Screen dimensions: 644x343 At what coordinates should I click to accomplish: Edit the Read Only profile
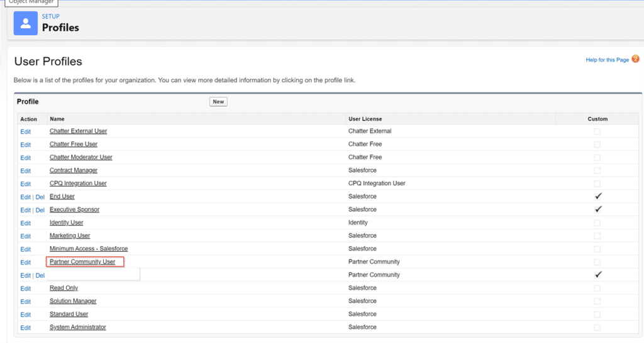click(x=25, y=288)
